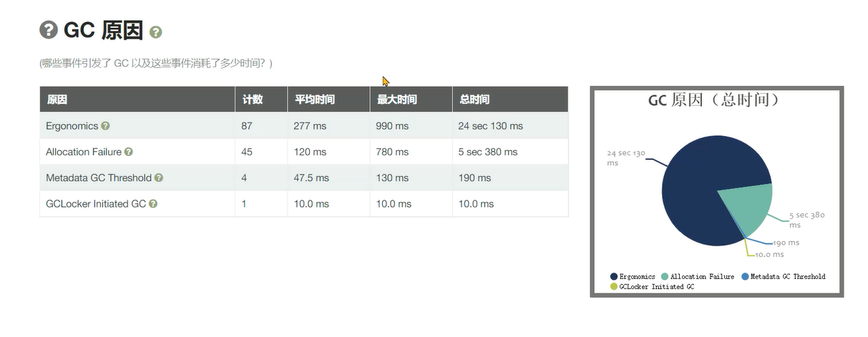Open help icon beside GCLocker Initiated GC
The height and width of the screenshot is (337, 868).
click(x=153, y=204)
